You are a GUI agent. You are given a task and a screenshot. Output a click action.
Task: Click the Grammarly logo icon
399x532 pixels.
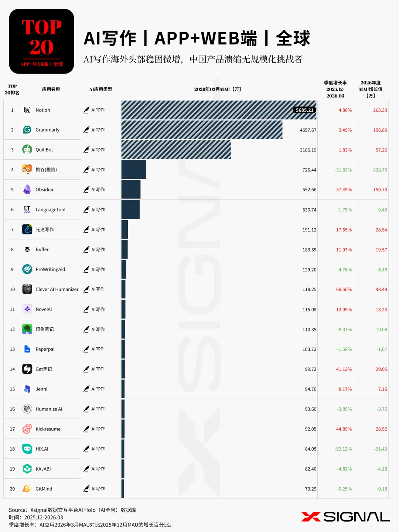(x=27, y=130)
